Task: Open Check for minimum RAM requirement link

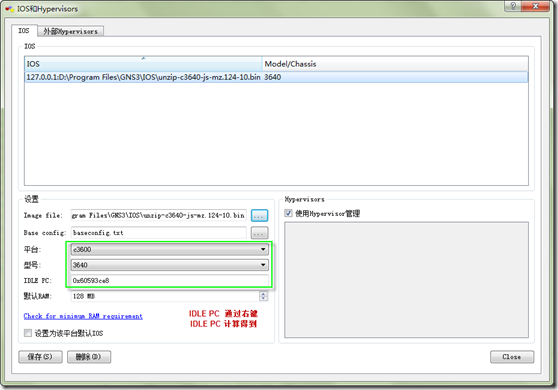Action: 83,316
